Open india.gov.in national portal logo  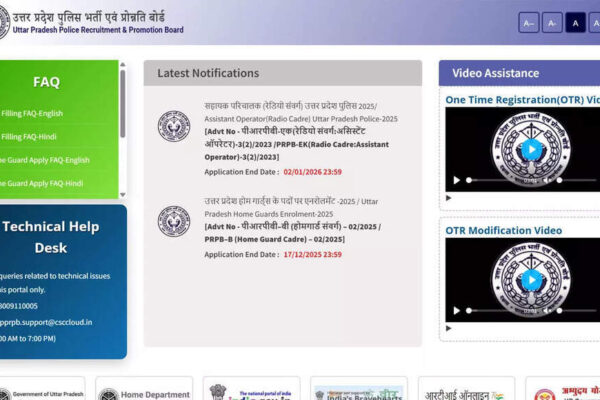pyautogui.click(x=251, y=389)
